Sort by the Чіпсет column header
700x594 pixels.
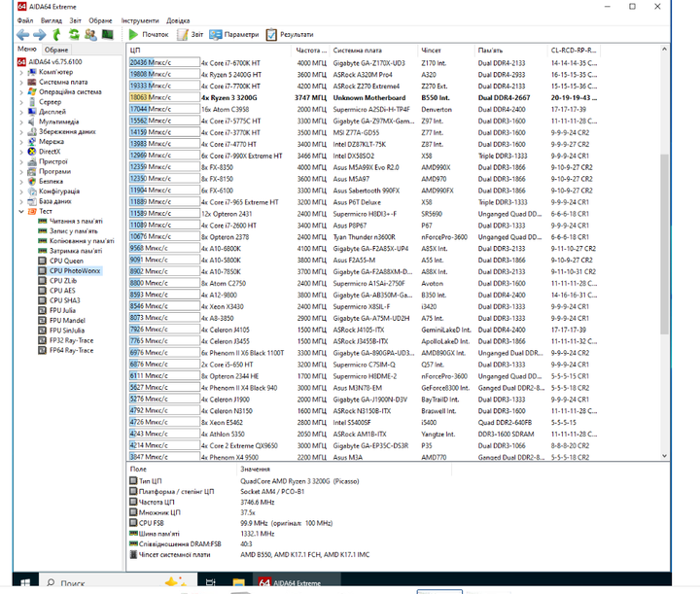click(x=446, y=50)
